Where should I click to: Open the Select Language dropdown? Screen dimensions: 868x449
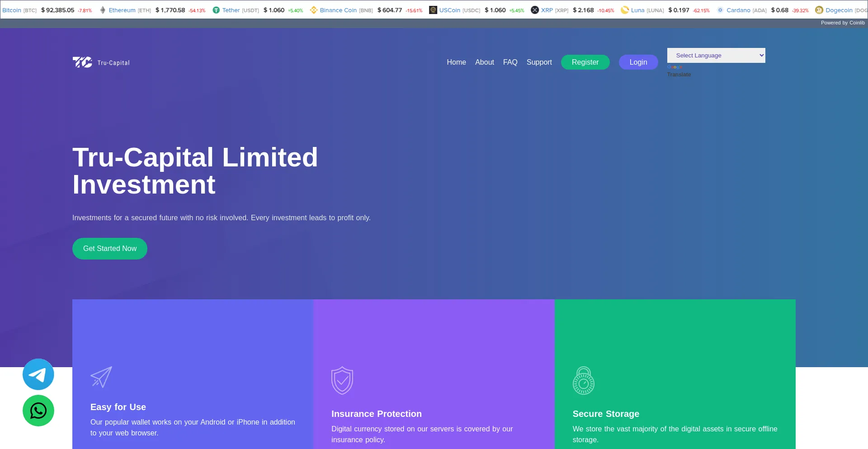pos(716,55)
